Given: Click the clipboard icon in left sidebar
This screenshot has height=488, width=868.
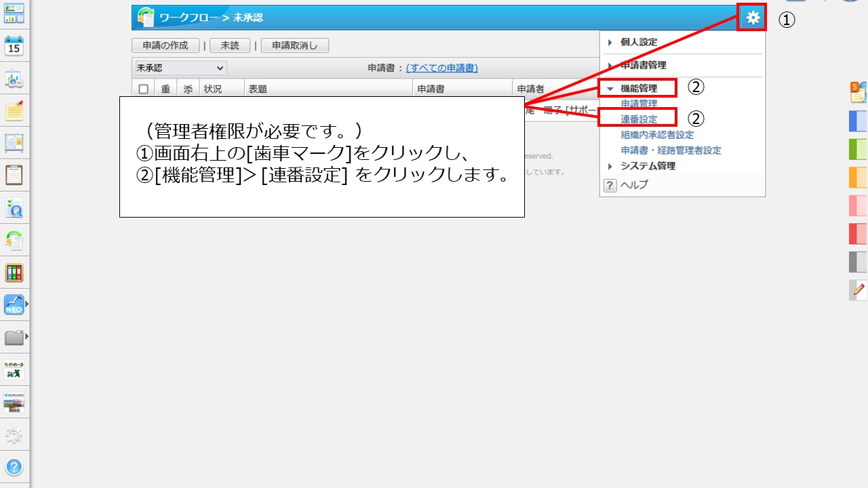Looking at the screenshot, I should 14,175.
